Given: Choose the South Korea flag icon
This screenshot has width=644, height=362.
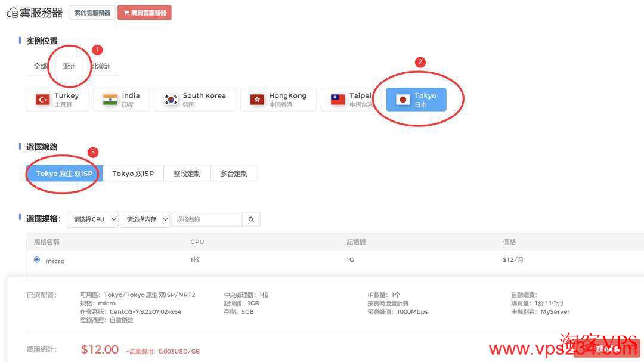Looking at the screenshot, I should pos(171,99).
